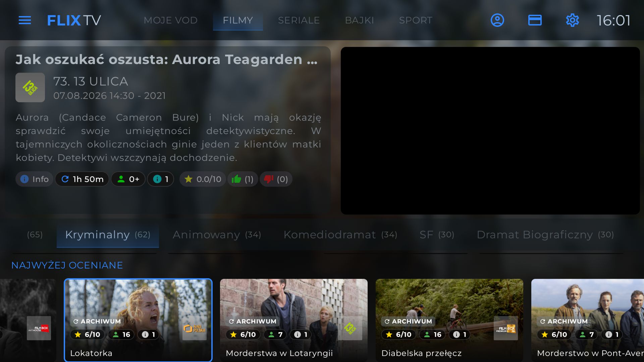This screenshot has height=362, width=644.
Task: Click the age 16 chip on Lokatorka
Action: 121,335
